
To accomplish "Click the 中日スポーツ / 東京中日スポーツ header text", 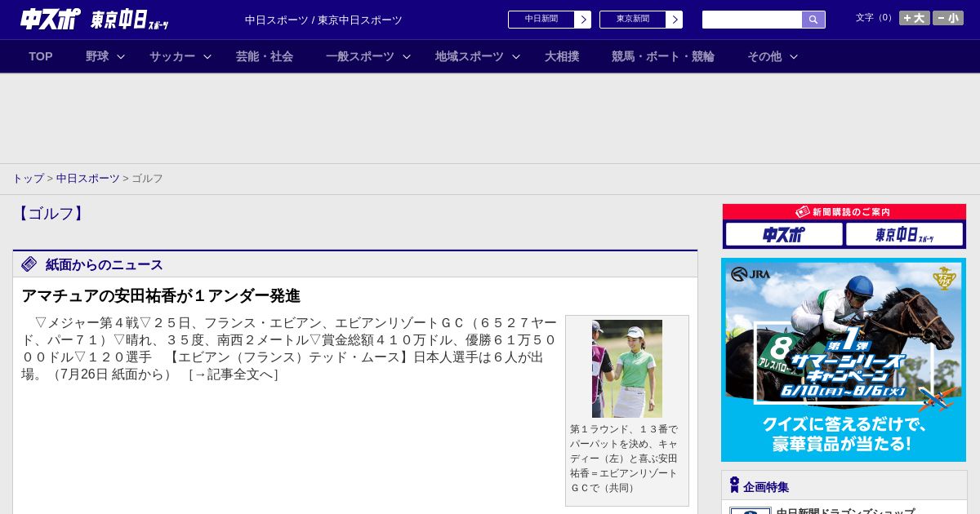I will (323, 20).
